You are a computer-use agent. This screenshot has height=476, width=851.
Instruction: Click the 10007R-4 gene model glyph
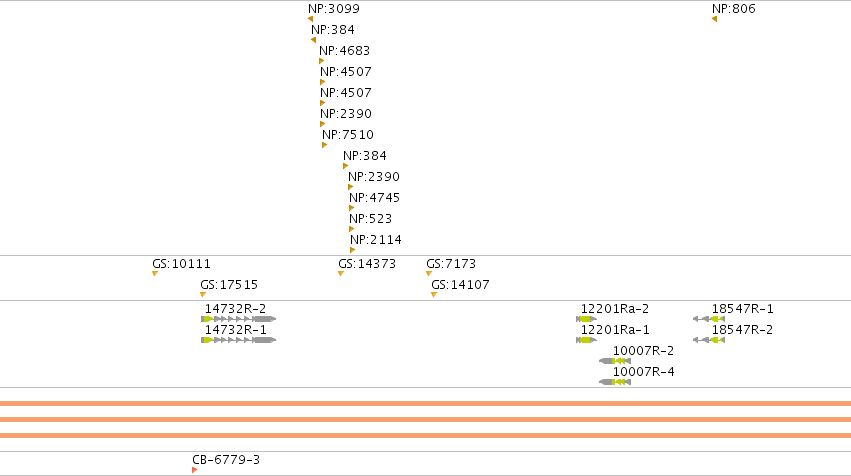pos(615,382)
